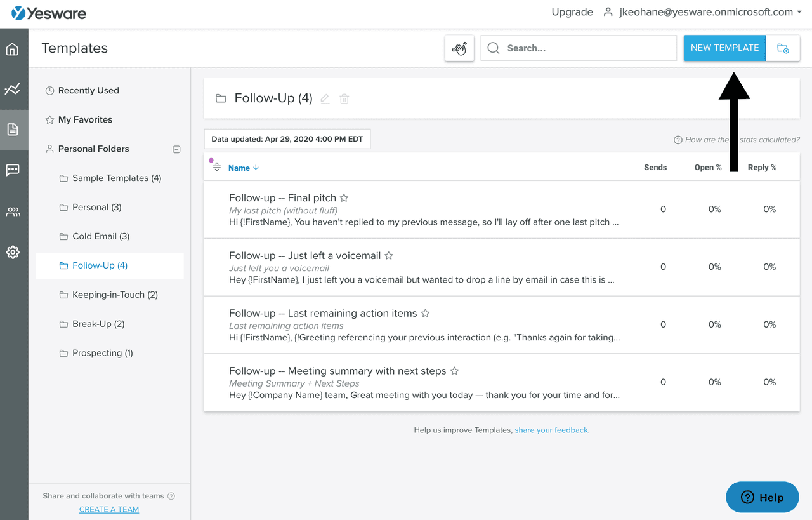This screenshot has width=812, height=520.
Task: Click the trash icon to delete Follow-Up folder
Action: pyautogui.click(x=344, y=99)
